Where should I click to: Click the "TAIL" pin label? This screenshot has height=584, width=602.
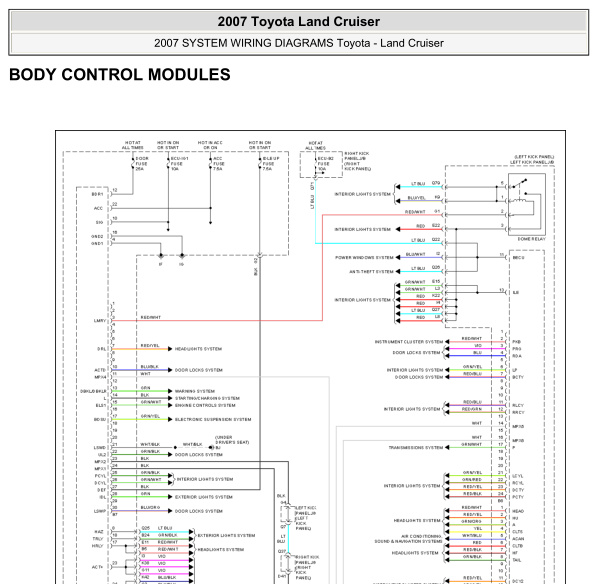coord(517,560)
